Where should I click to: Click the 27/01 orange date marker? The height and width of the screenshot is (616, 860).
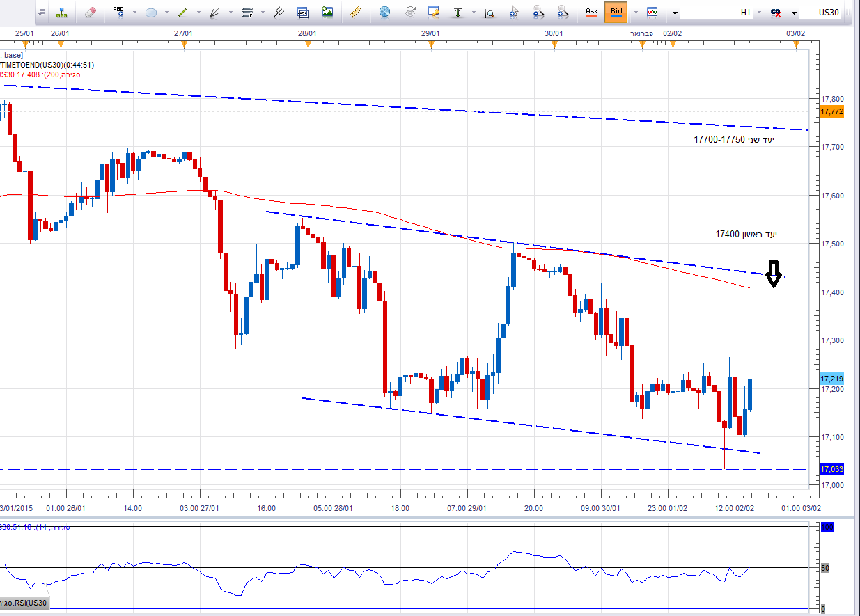(184, 44)
